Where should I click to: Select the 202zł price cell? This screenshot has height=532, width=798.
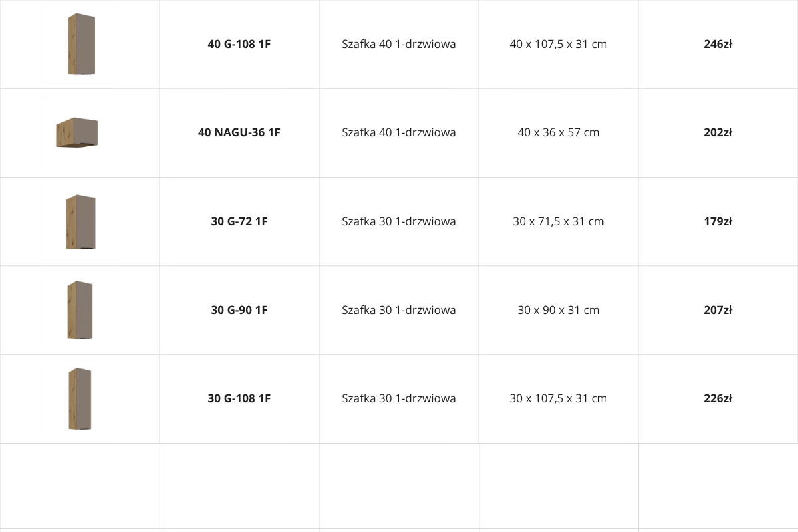click(x=718, y=132)
